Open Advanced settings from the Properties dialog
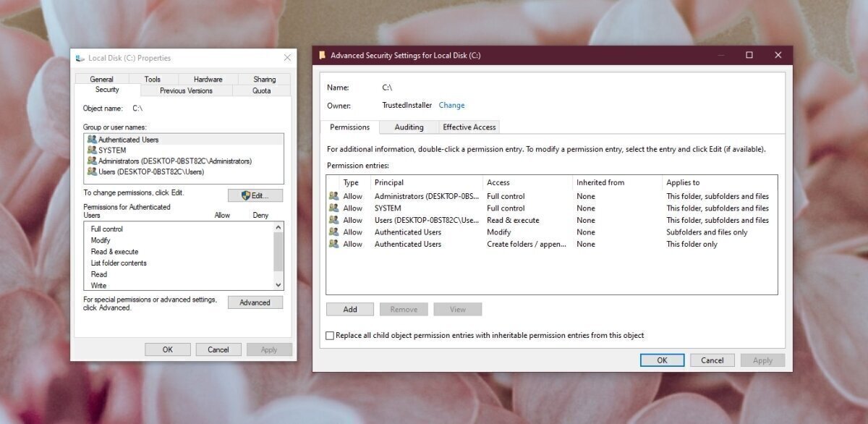The height and width of the screenshot is (424, 868). tap(255, 302)
